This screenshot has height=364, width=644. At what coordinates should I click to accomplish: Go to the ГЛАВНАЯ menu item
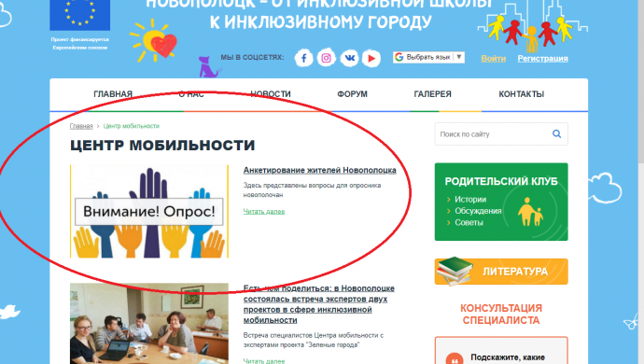coord(113,94)
